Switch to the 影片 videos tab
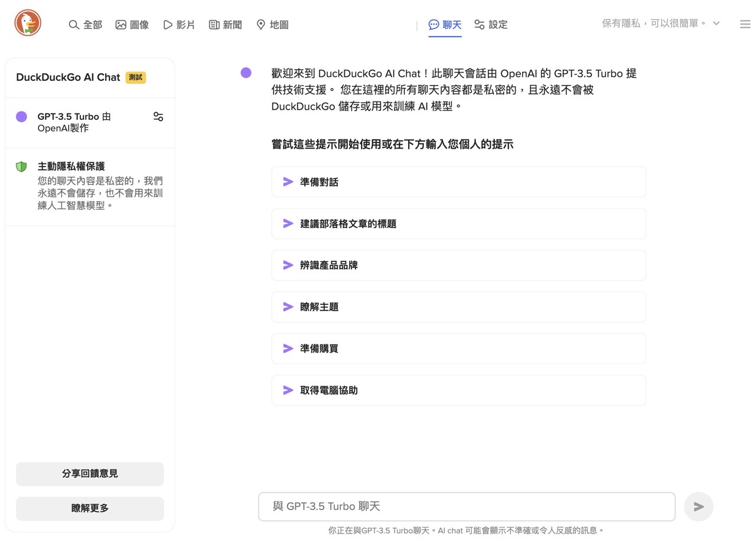 pos(179,25)
